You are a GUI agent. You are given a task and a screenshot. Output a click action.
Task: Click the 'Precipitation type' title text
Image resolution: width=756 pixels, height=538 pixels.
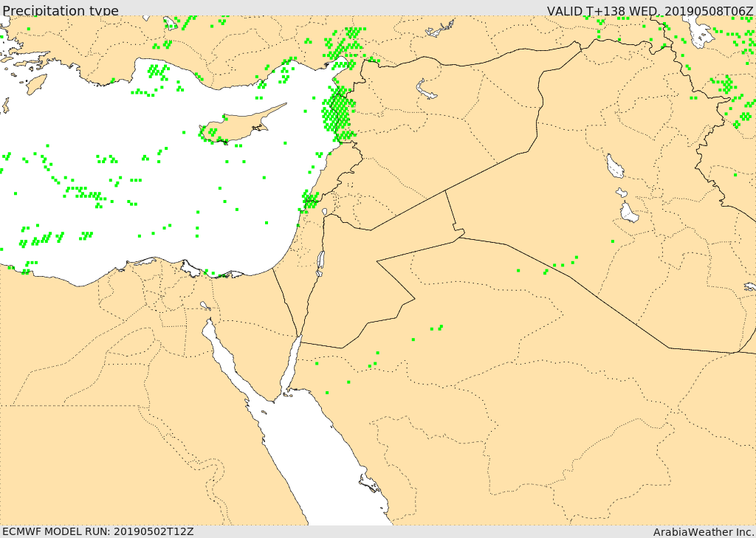click(x=61, y=10)
